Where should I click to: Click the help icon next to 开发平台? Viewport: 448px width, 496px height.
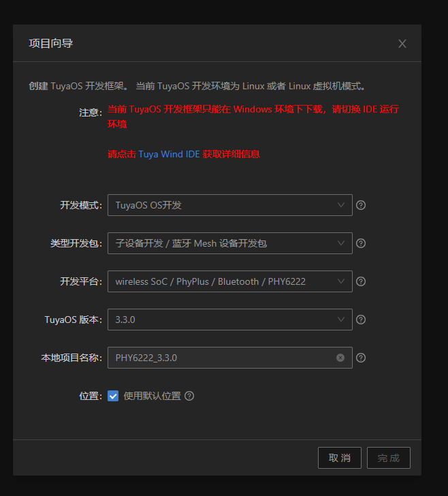[x=361, y=281]
